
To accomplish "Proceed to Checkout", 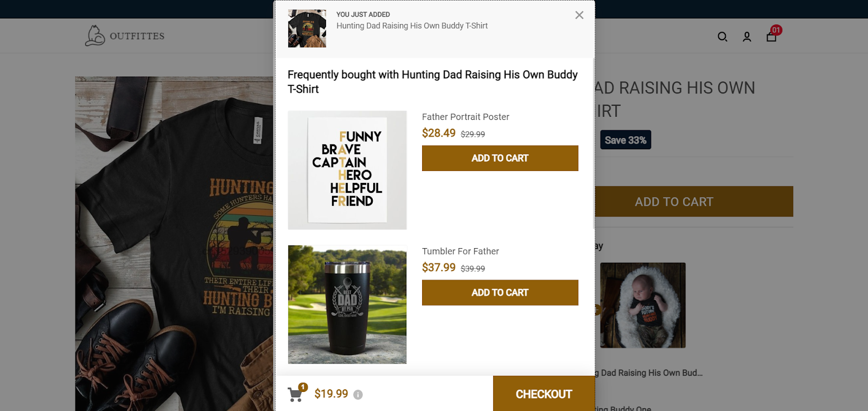I will click(x=544, y=394).
